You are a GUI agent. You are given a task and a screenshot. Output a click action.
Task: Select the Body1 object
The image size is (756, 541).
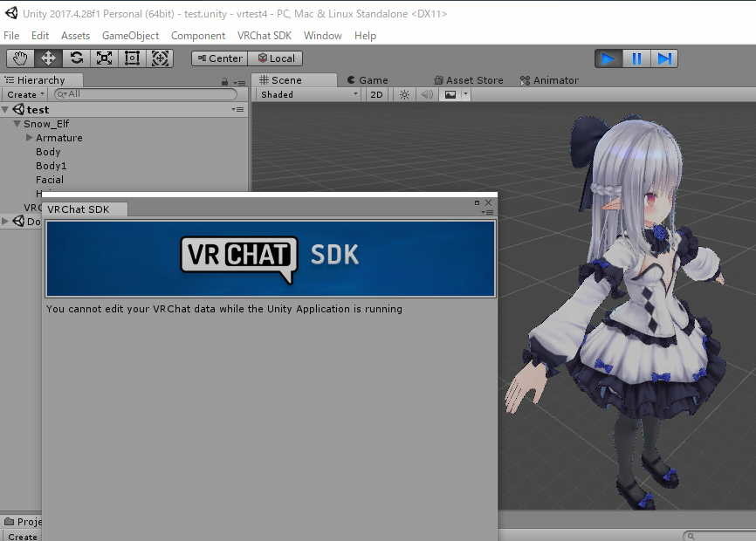(x=52, y=166)
